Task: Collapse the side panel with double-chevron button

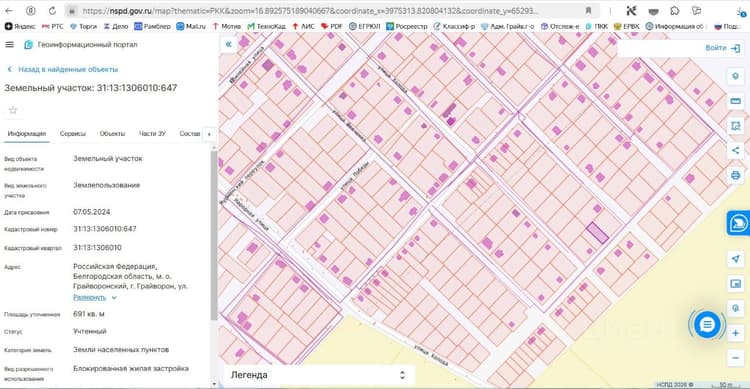Action: (x=229, y=44)
